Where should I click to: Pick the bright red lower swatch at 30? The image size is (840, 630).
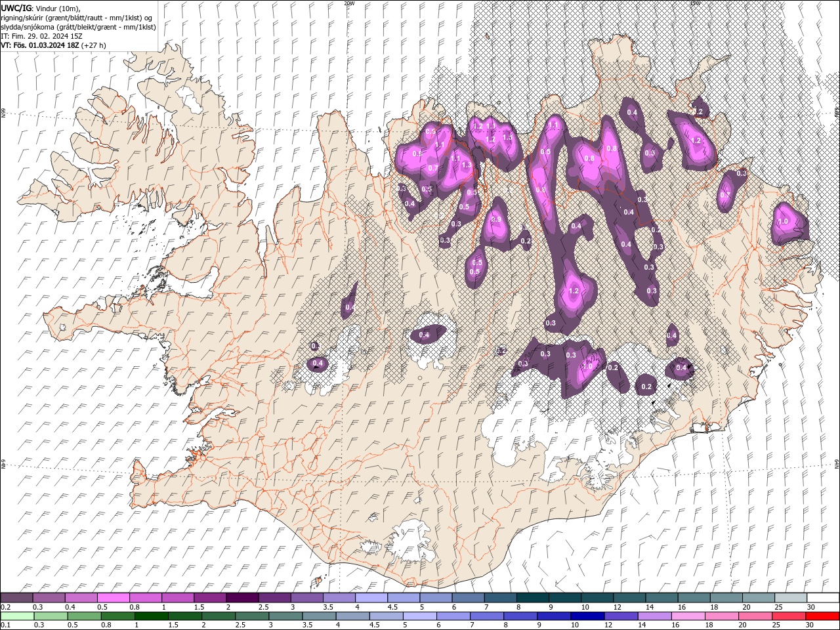[822, 616]
